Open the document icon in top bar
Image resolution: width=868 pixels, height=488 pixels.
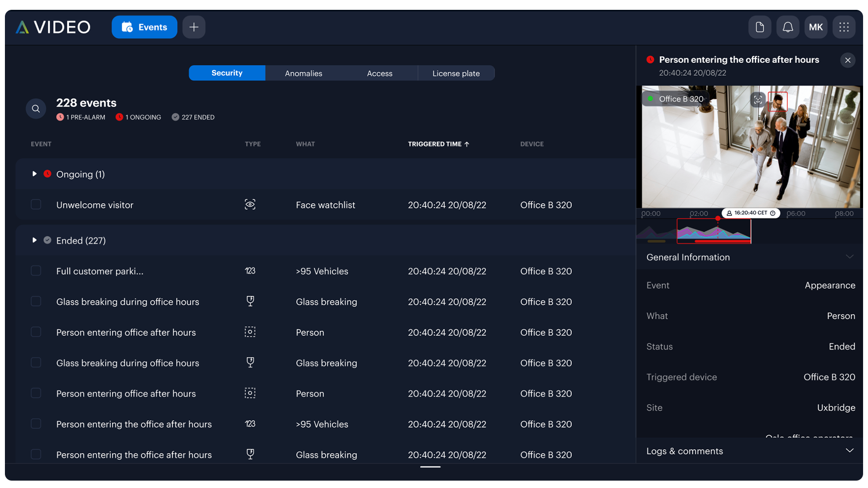760,27
